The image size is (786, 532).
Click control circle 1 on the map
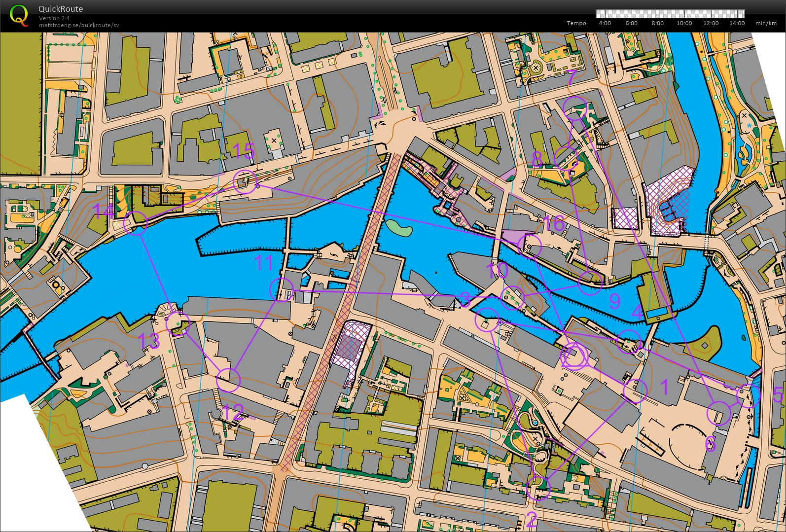635,391
